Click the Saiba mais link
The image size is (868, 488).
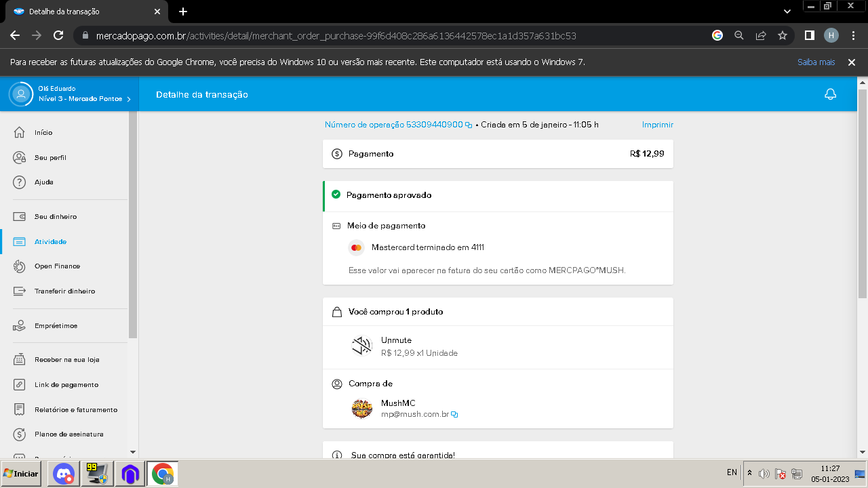click(816, 62)
